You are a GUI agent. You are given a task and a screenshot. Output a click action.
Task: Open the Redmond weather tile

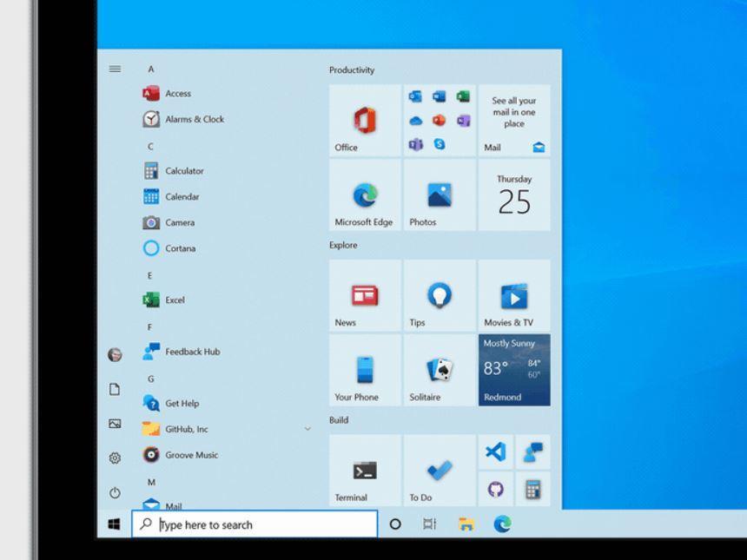pos(514,371)
